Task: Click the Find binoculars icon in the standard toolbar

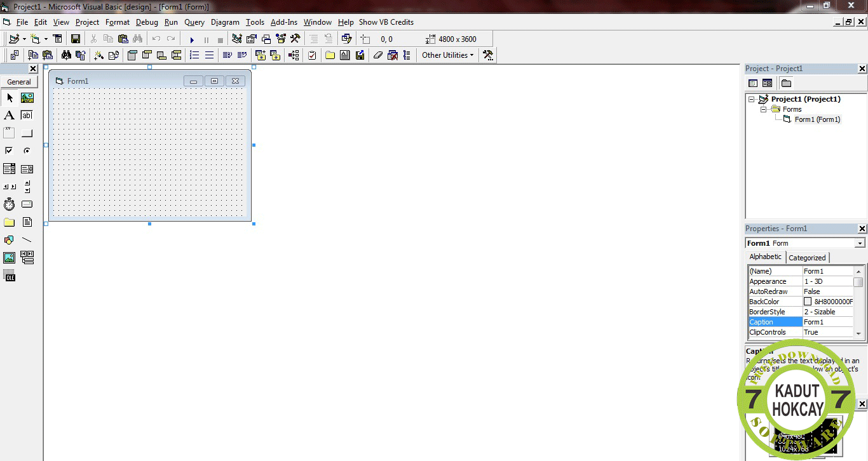Action: point(137,39)
